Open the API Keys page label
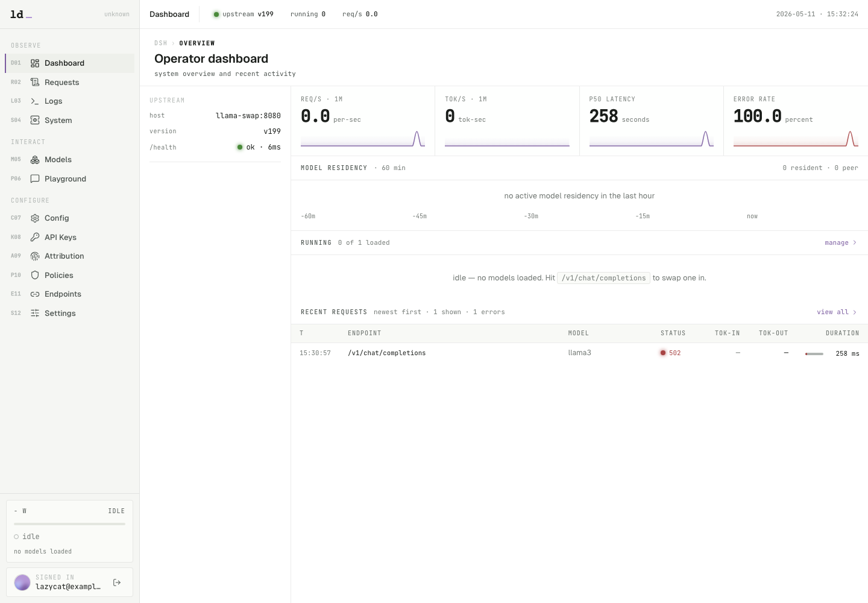 [x=60, y=238]
